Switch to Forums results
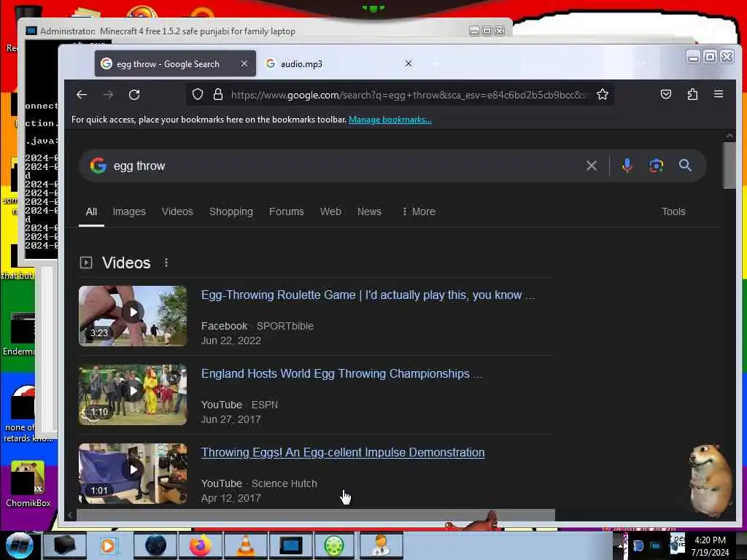The height and width of the screenshot is (560, 747). click(286, 211)
